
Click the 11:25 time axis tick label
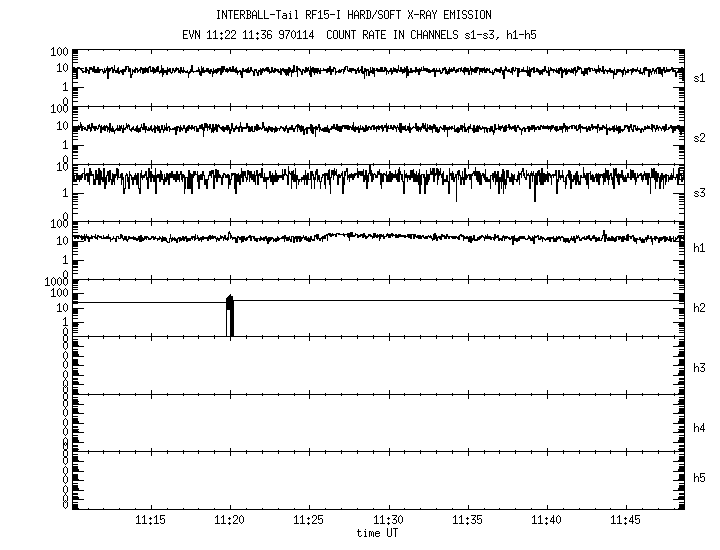click(309, 521)
